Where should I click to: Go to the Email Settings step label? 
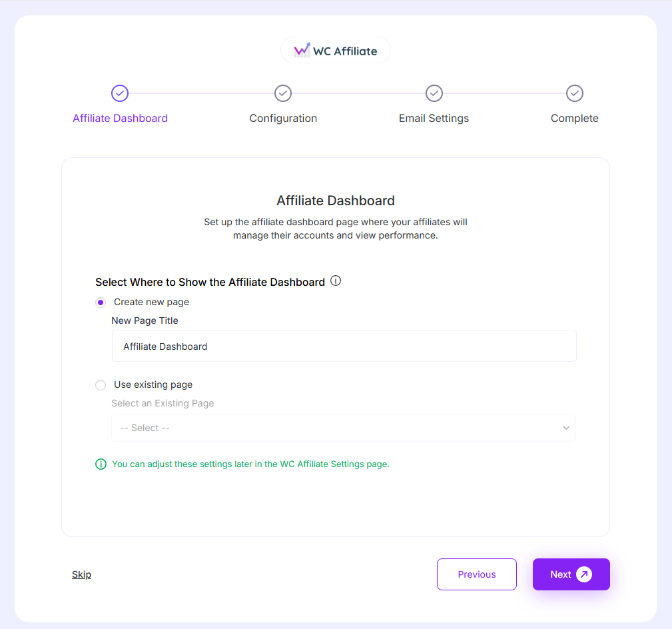[434, 119]
